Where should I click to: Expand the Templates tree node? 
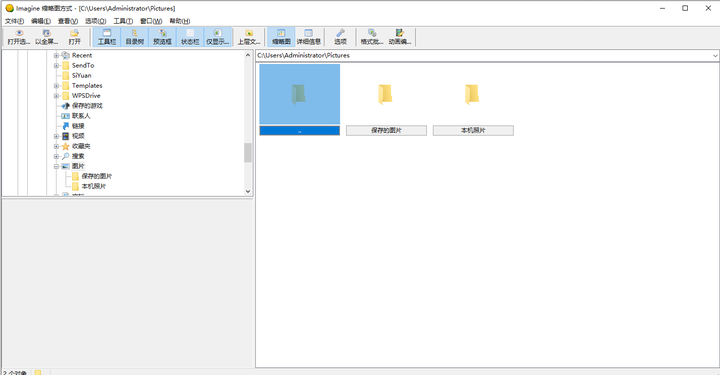click(x=56, y=86)
